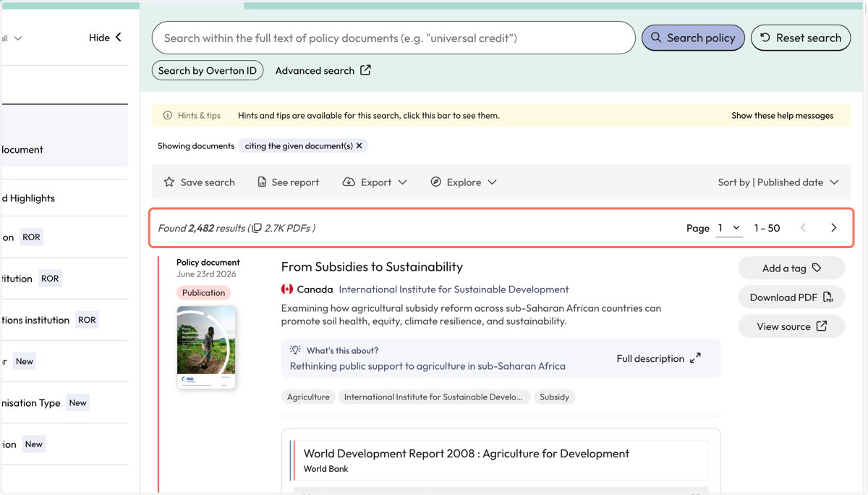Expand the Full description
The image size is (868, 495).
tap(658, 358)
